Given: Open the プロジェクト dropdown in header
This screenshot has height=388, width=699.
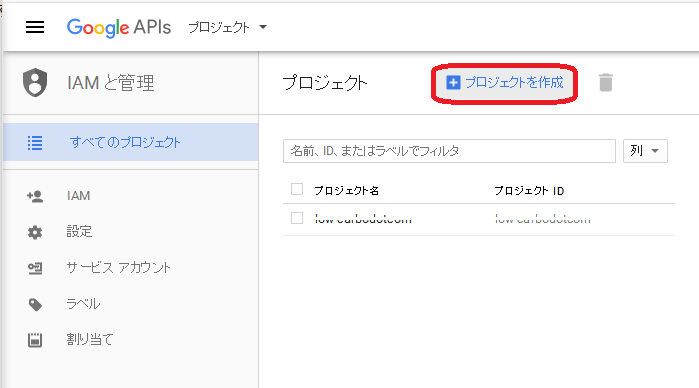Looking at the screenshot, I should pyautogui.click(x=227, y=27).
